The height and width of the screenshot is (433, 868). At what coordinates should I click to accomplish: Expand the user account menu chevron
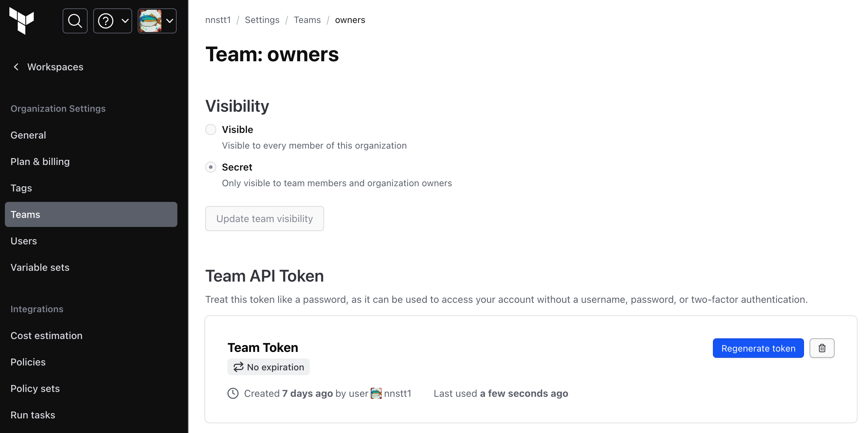[x=170, y=21]
